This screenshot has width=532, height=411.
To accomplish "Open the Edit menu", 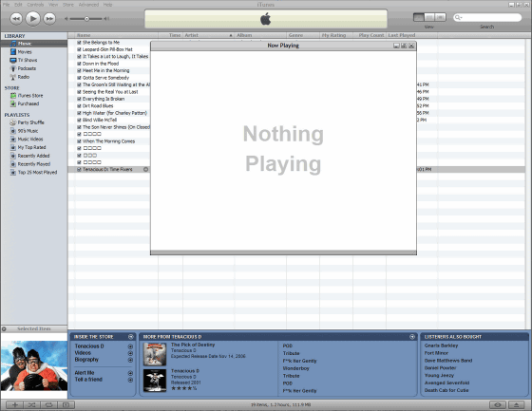I will [18, 5].
